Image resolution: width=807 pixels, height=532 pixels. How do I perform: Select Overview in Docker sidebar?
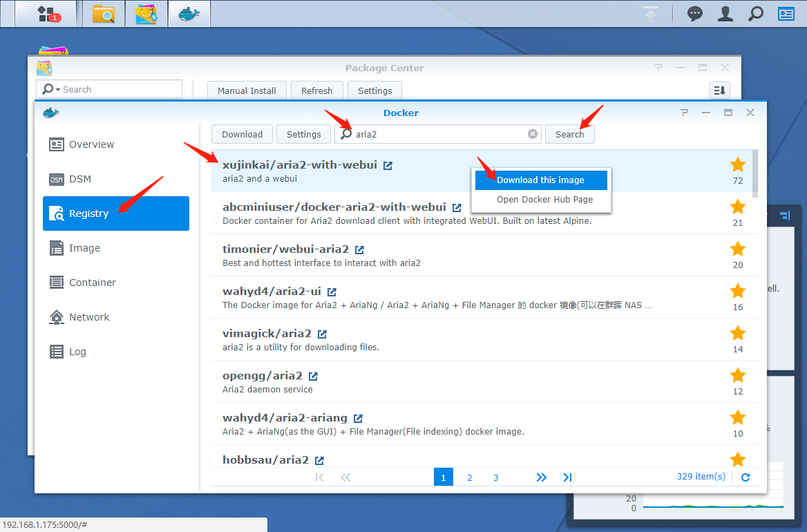pos(116,144)
